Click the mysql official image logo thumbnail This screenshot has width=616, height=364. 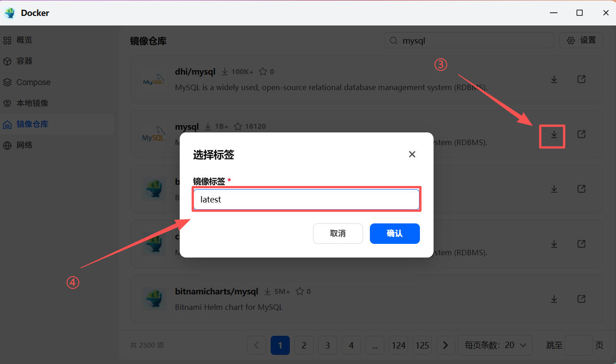[153, 134]
